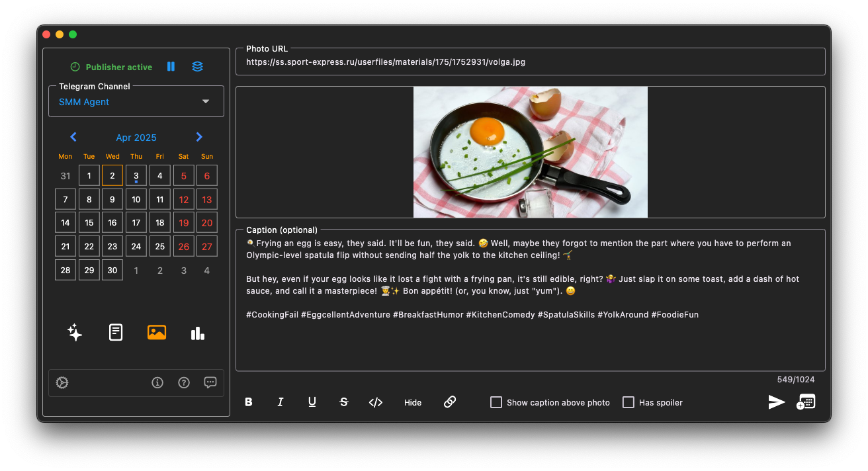
Task: Select Saturday April 12
Action: (x=184, y=200)
